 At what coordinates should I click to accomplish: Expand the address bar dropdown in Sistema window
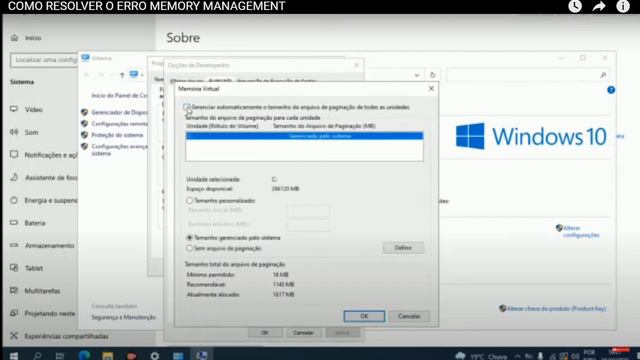[417, 75]
